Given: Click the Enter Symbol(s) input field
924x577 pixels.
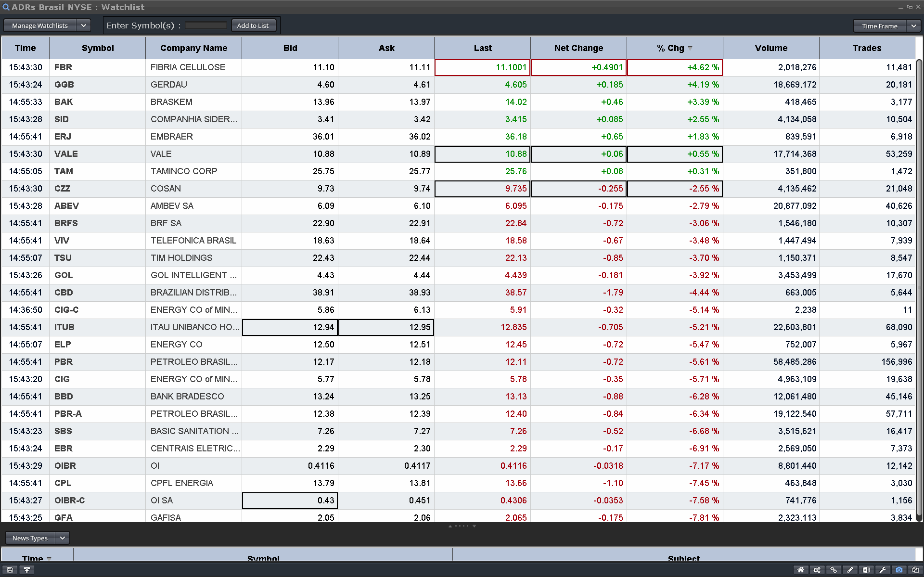Looking at the screenshot, I should pyautogui.click(x=206, y=26).
